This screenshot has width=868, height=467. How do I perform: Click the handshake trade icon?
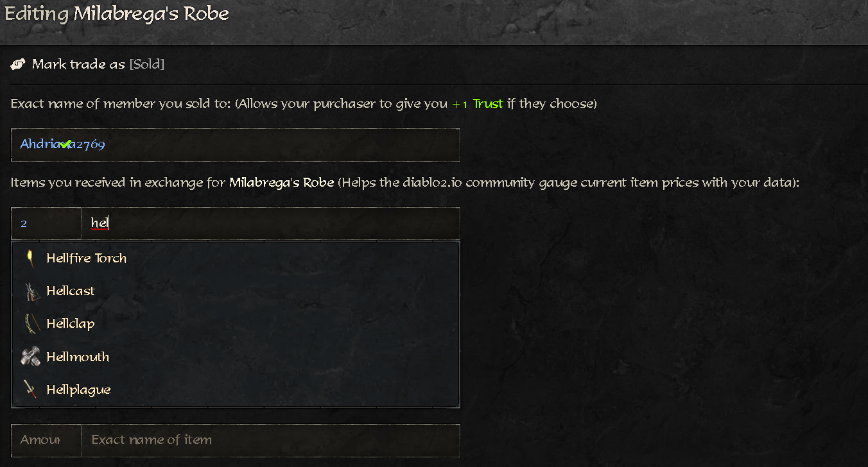(19, 64)
